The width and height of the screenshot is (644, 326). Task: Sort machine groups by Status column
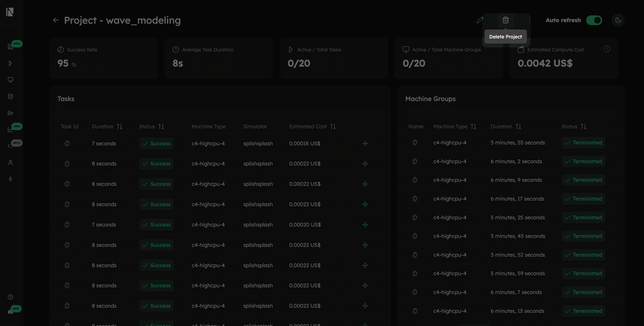click(583, 127)
